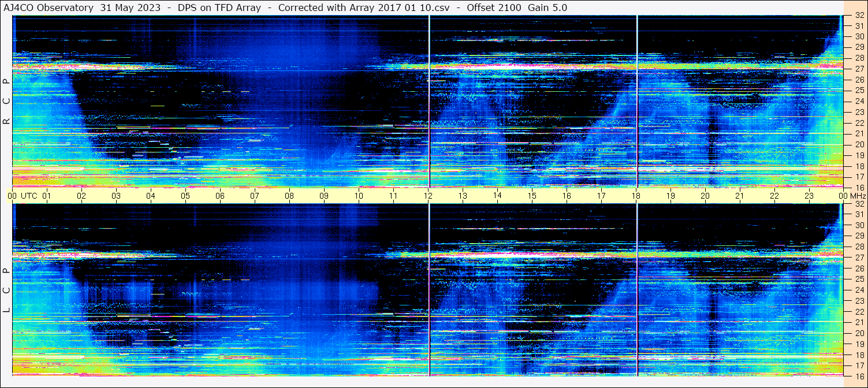Click hour "16" on the UTC axis
The height and width of the screenshot is (388, 868).
tap(567, 196)
